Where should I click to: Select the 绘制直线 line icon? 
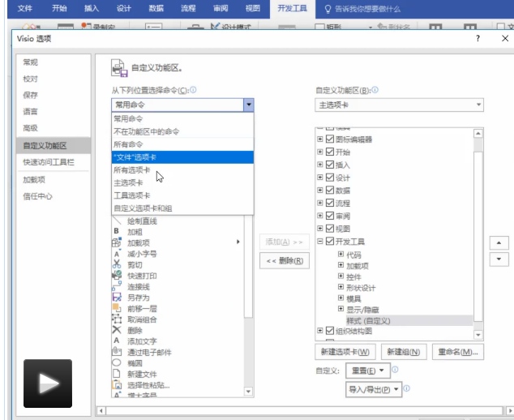117,221
